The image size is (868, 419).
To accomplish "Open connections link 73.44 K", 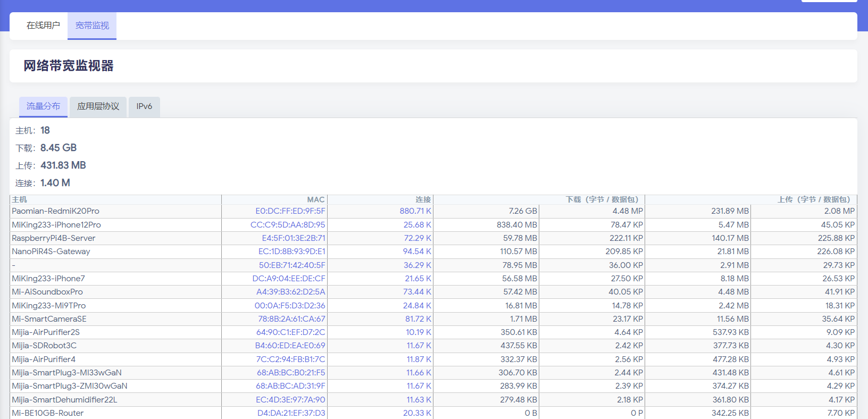I will (x=417, y=292).
